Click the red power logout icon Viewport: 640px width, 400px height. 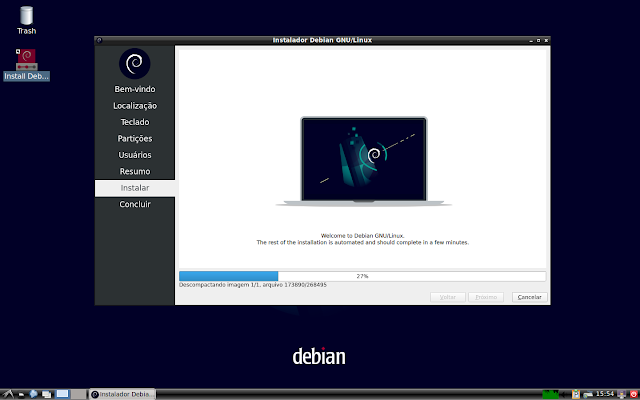pos(634,394)
